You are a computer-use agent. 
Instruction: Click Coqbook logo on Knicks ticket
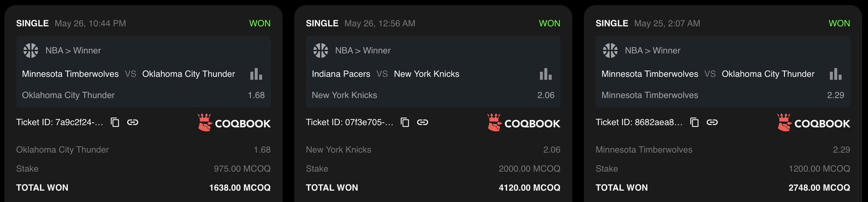(x=524, y=123)
